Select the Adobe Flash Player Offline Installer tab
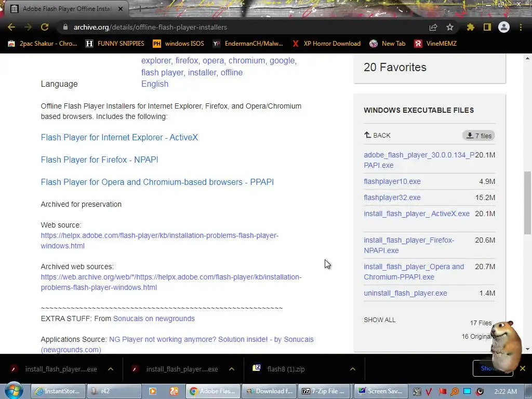The height and width of the screenshot is (399, 532). coord(66,9)
